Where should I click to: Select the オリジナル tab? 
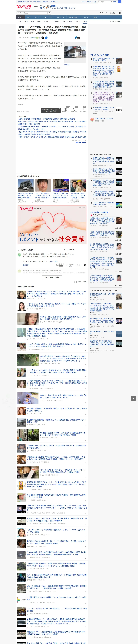(x=60, y=17)
